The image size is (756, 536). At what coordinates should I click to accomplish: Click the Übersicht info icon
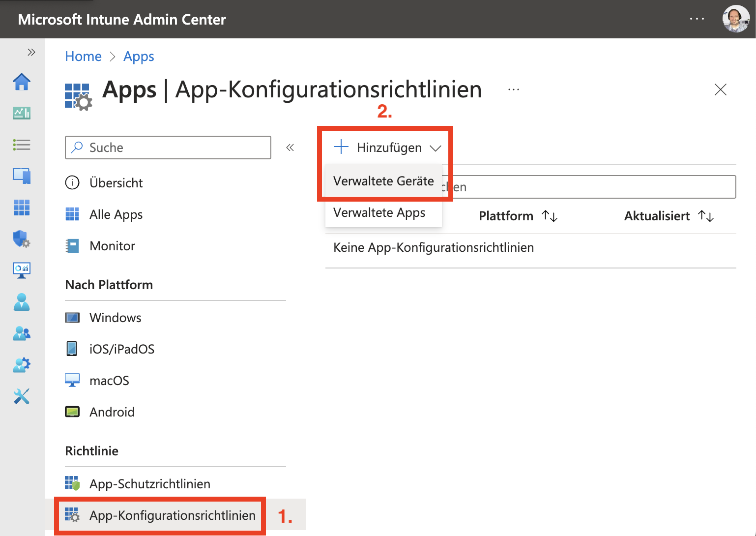point(72,183)
